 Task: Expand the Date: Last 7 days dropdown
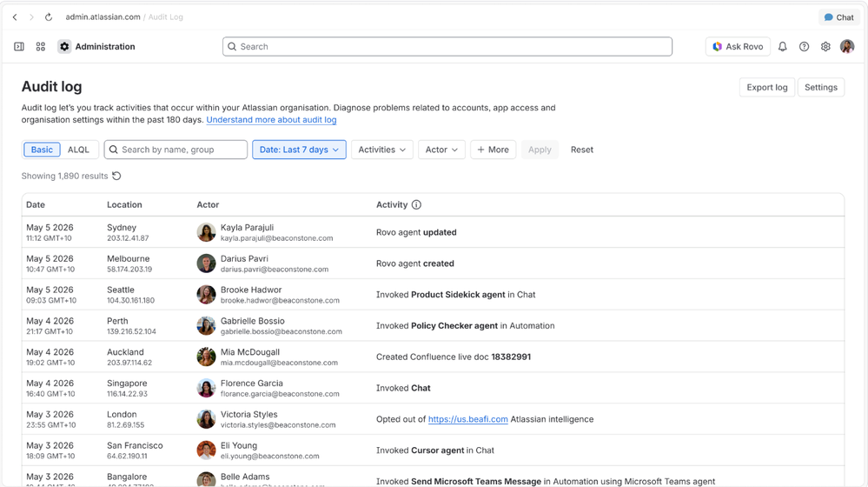point(299,150)
